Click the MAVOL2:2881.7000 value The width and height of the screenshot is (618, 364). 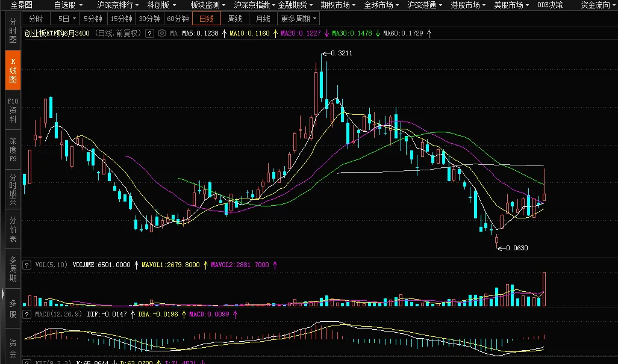tap(240, 265)
